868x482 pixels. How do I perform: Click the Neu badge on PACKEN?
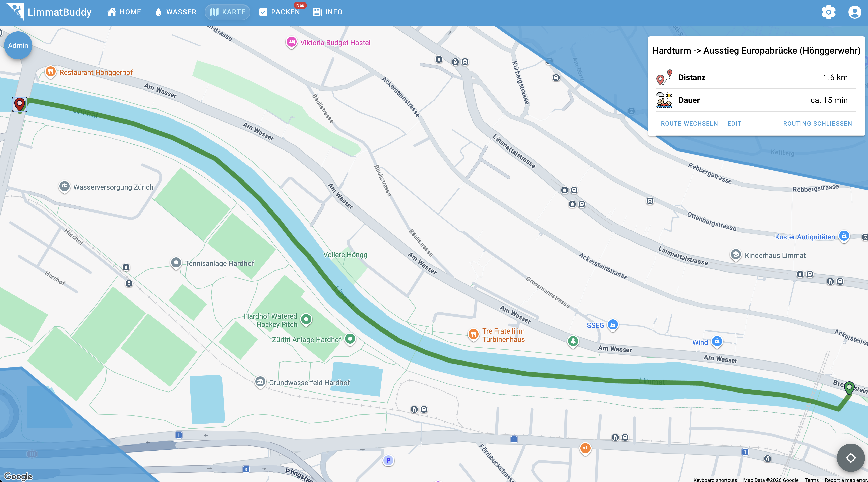pos(300,5)
